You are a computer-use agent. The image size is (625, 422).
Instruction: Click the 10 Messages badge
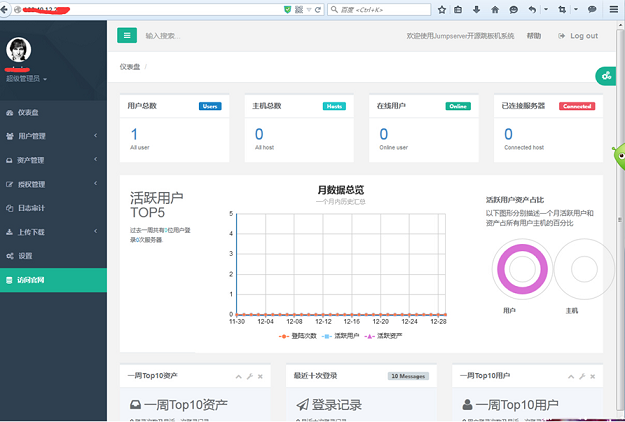[x=408, y=376]
